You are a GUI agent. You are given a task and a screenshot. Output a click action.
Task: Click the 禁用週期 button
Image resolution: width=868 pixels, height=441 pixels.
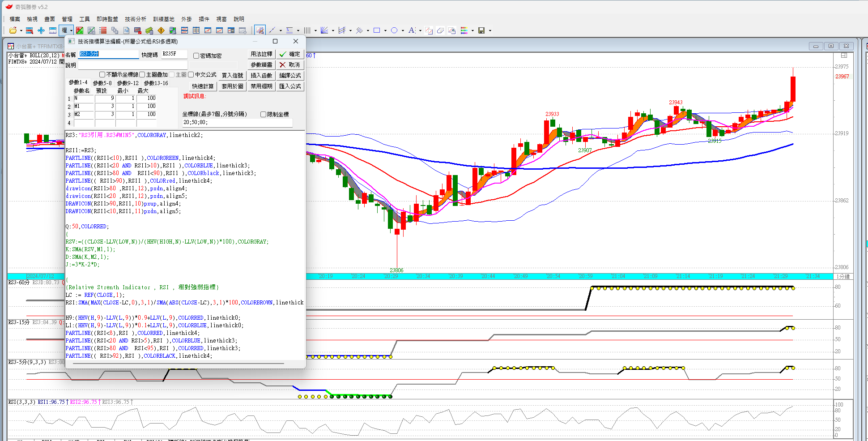[x=261, y=86]
